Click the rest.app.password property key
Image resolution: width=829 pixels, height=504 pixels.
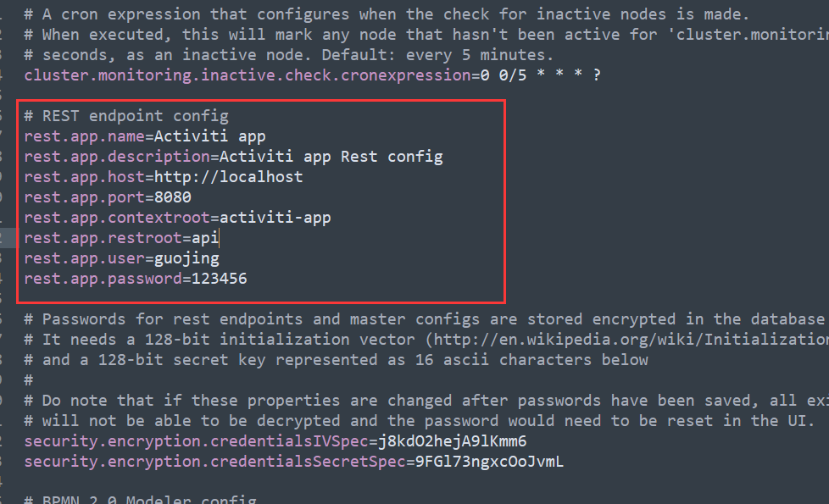(103, 279)
